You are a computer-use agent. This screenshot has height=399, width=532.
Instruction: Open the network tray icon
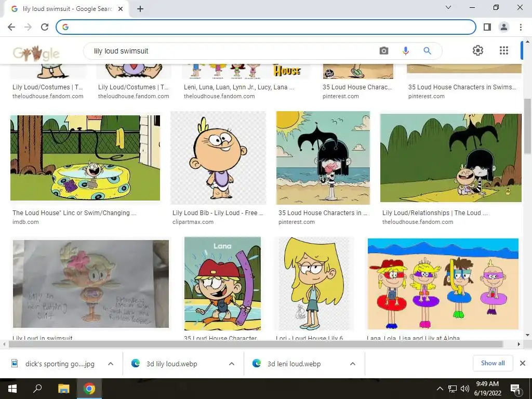(x=453, y=389)
